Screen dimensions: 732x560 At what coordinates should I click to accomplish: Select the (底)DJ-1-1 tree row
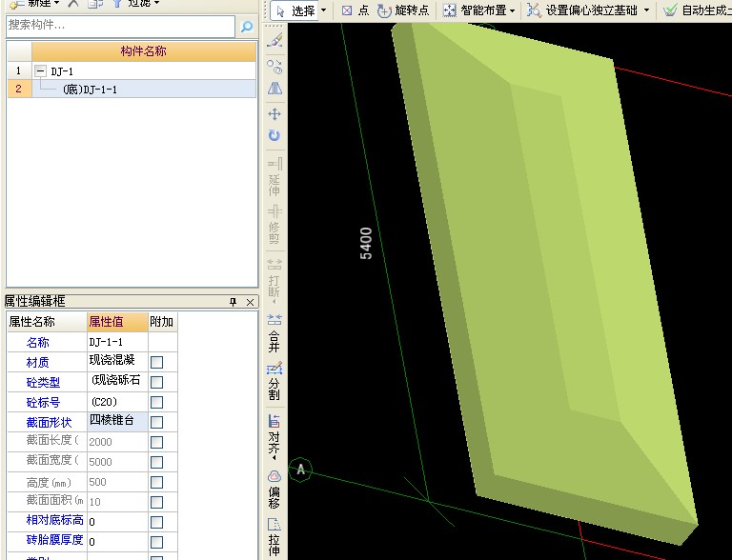[144, 89]
